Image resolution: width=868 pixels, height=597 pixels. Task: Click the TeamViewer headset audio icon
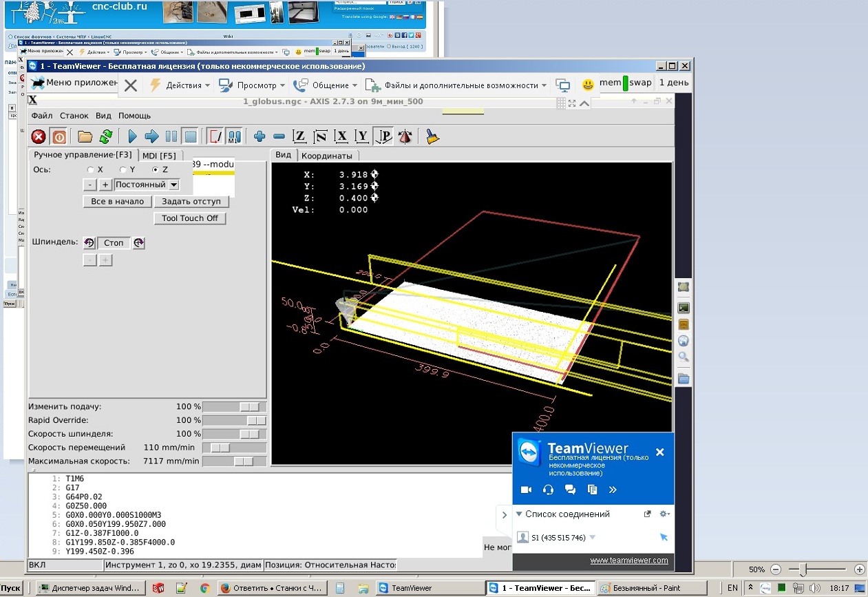[x=549, y=490]
